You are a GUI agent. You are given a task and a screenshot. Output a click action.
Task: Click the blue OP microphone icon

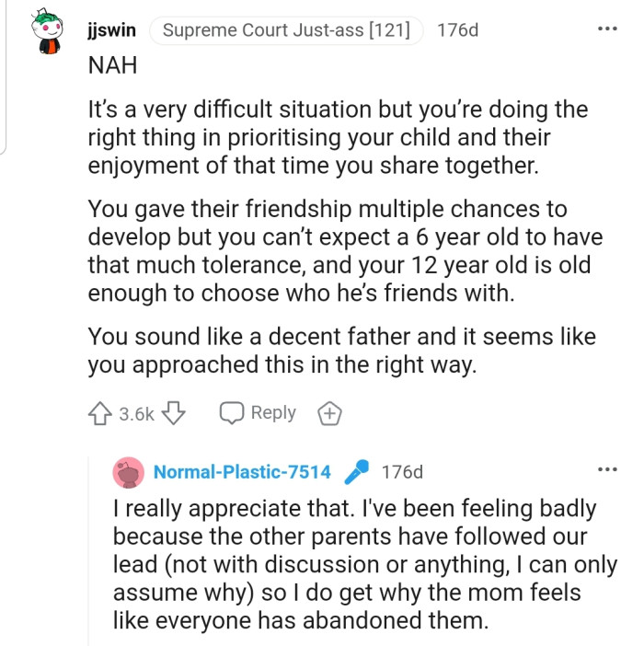coord(354,472)
